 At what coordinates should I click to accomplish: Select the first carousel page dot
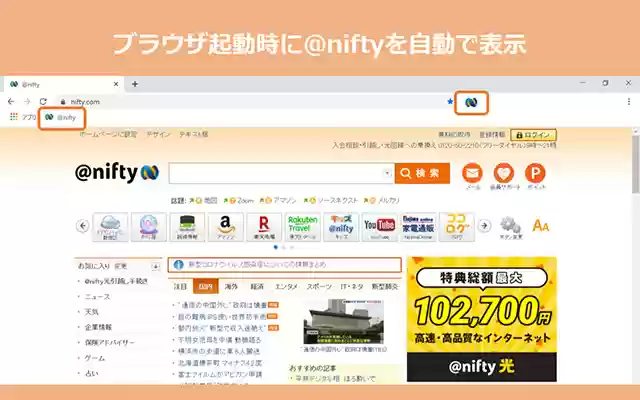pos(276,247)
